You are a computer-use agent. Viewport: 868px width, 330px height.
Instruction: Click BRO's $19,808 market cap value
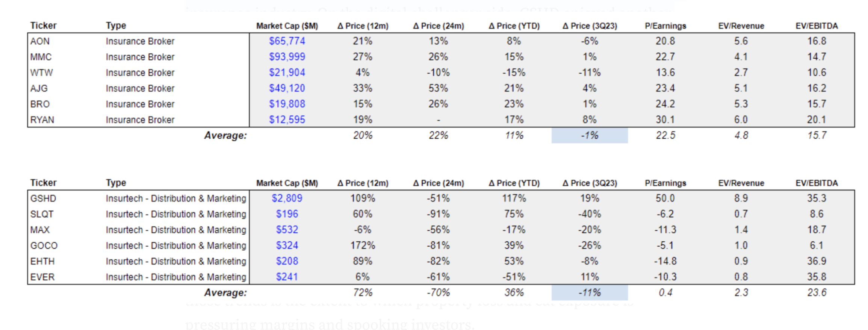pyautogui.click(x=287, y=104)
